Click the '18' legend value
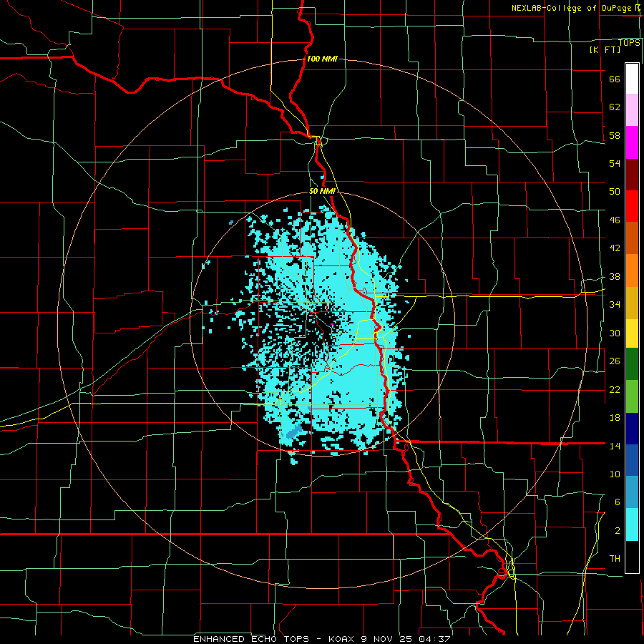 615,418
